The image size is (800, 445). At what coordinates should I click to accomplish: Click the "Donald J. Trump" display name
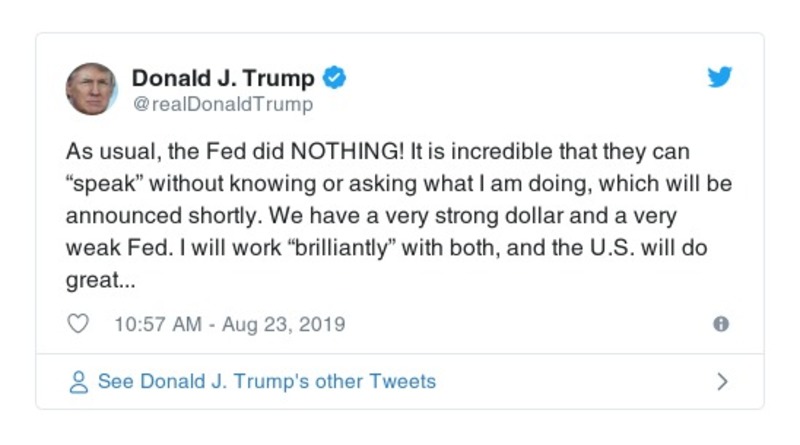click(223, 78)
